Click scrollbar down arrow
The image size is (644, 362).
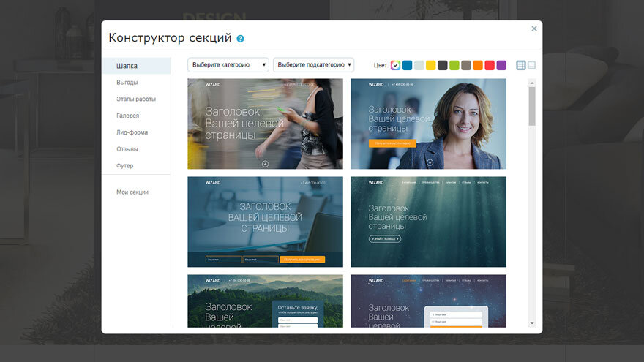(532, 323)
